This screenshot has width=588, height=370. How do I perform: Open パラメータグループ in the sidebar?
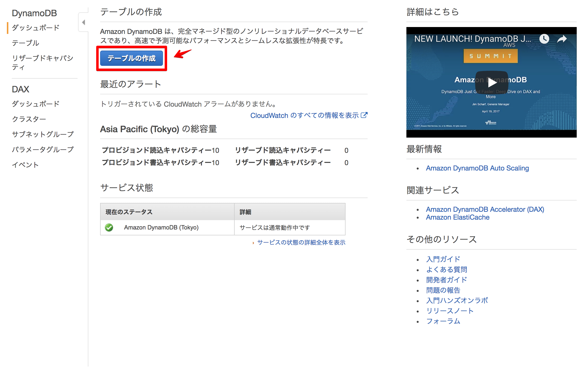43,149
